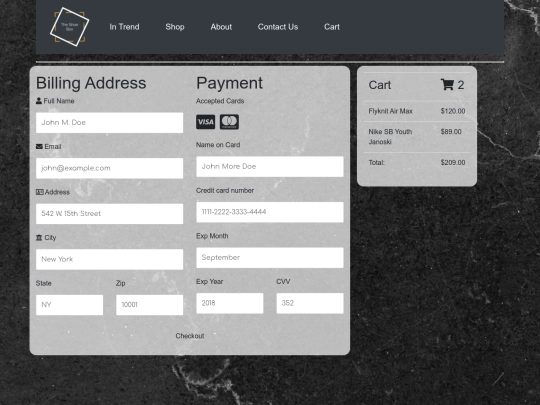Click the Name on Card label

pos(218,145)
